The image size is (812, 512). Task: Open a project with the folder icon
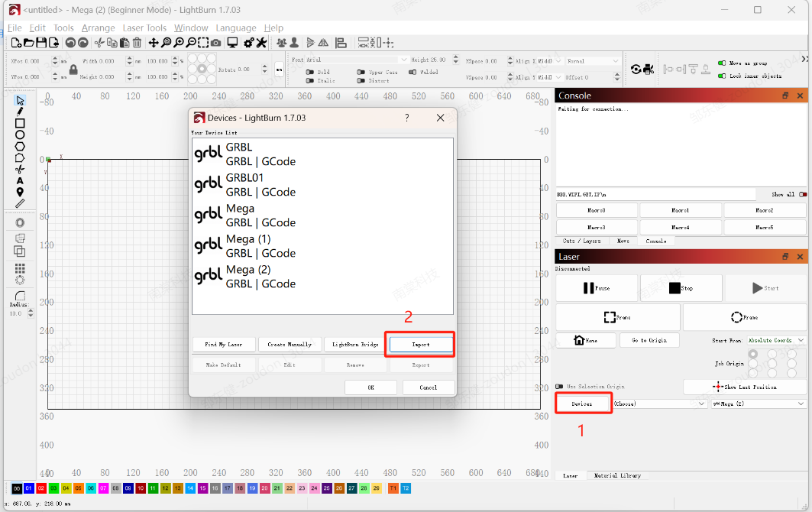(x=29, y=43)
